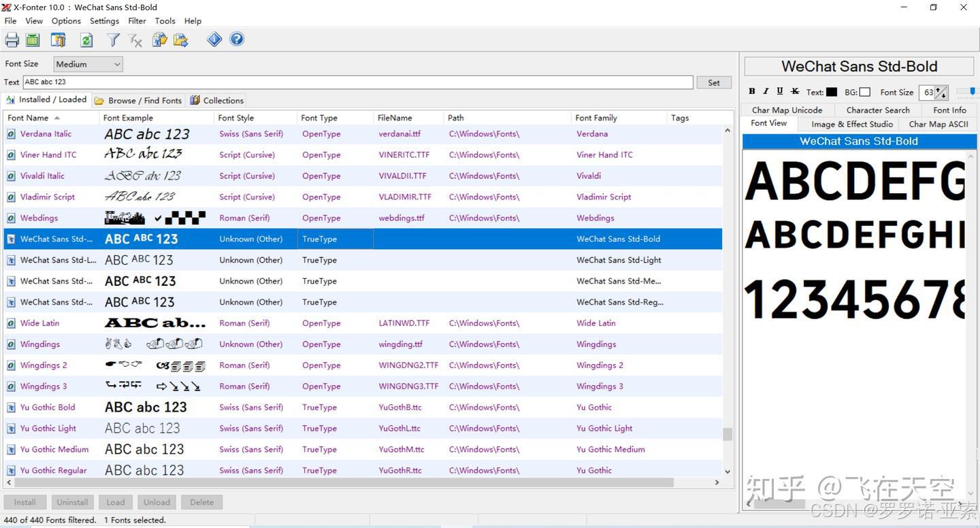The image size is (980, 528).
Task: Click the blue diamond info toolbar icon
Action: click(x=214, y=39)
